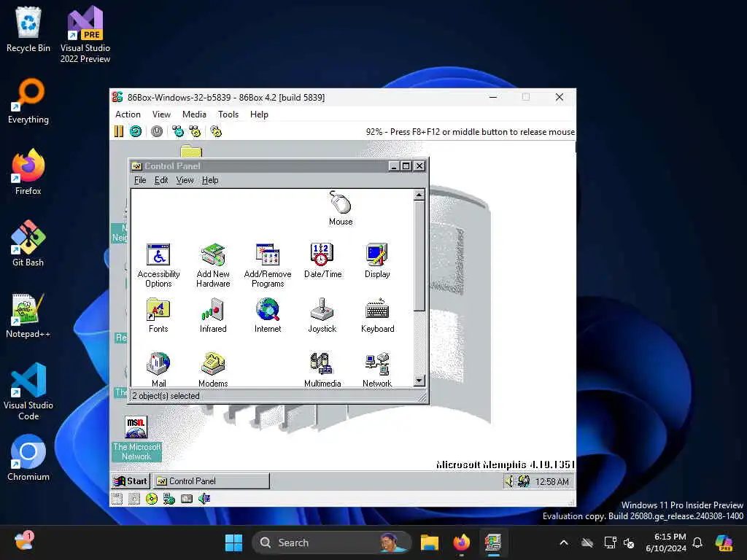Open the 86Box Action menu
This screenshot has width=747, height=560.
pos(128,114)
